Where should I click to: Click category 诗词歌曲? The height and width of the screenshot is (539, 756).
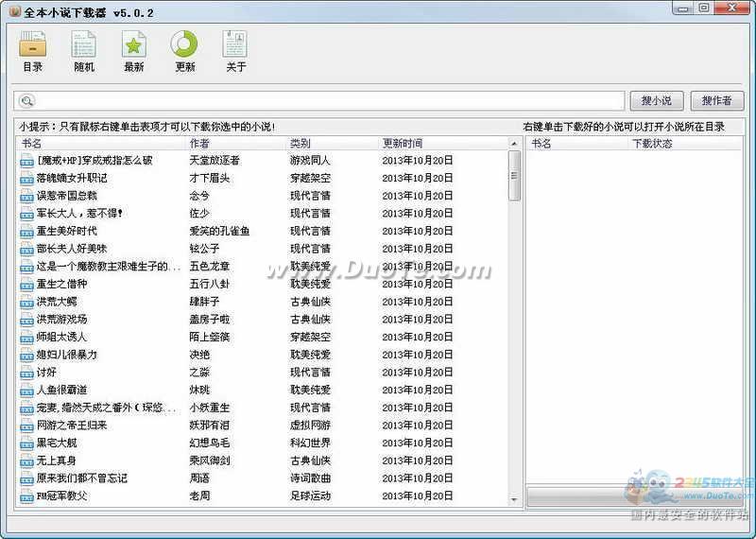tap(310, 479)
